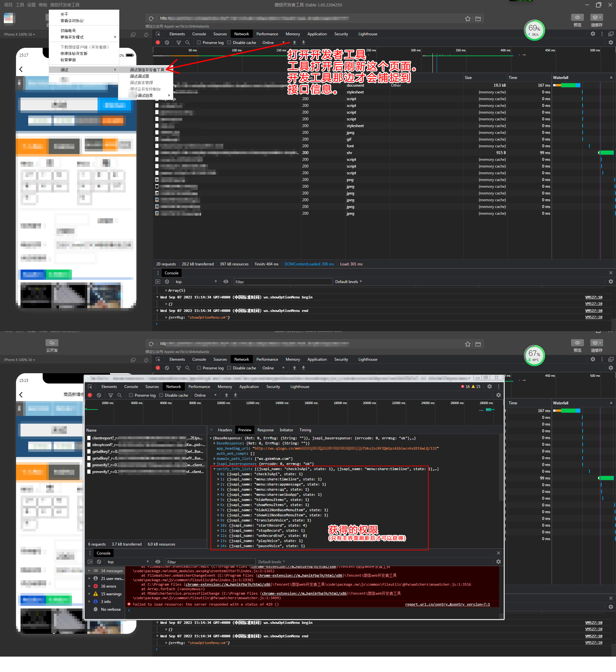
Task: Click the red record network log button
Action: coord(158,43)
